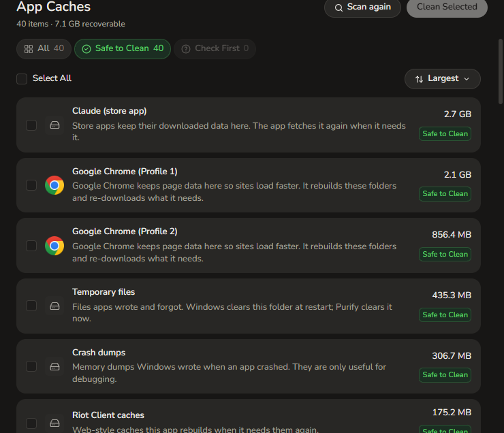Click the Clean Selected button
Screen dimensions: 504x433
[x=447, y=7]
